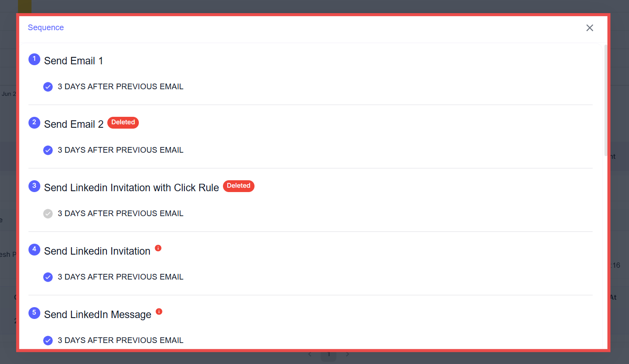
Task: Click the step 1 number badge
Action: 34,59
